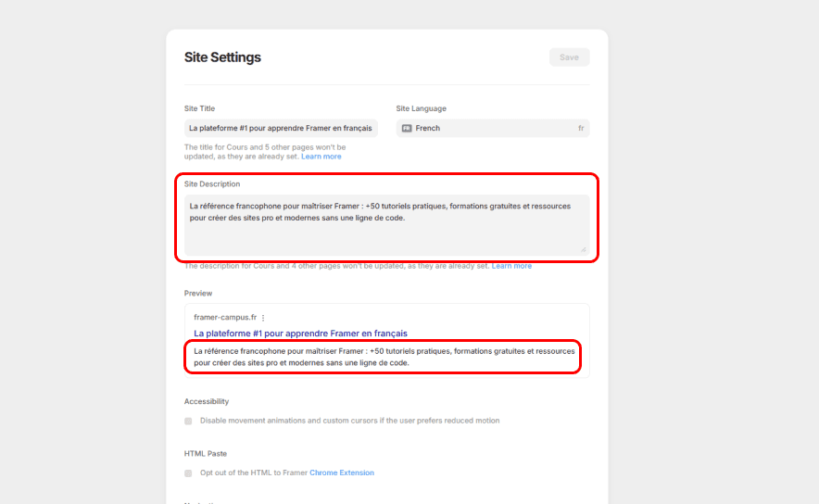This screenshot has width=819, height=504.
Task: Toggle the HTML Paste opt-out checkbox
Action: 188,473
